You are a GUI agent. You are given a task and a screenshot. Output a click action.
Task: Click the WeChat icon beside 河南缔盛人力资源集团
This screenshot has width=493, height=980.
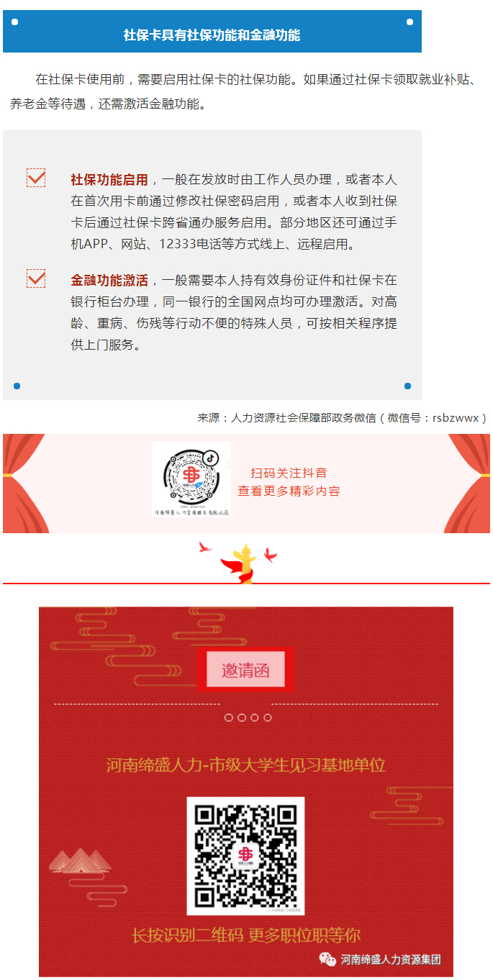click(x=328, y=959)
